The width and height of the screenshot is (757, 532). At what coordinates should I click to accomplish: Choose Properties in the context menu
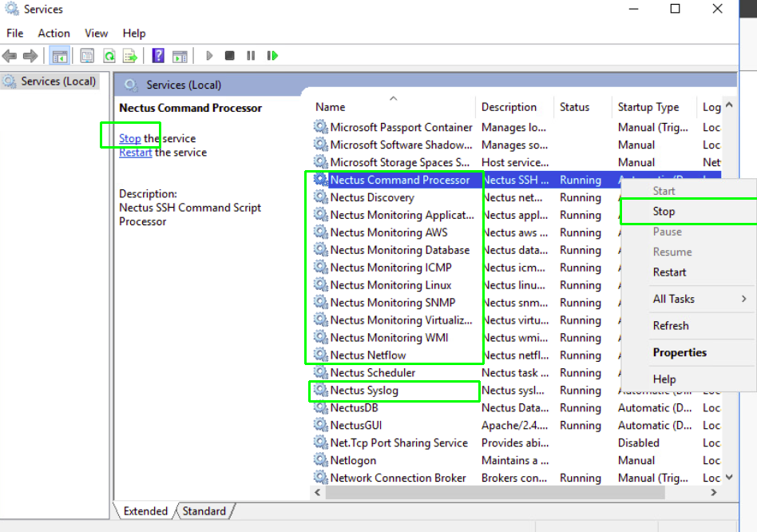pos(680,352)
